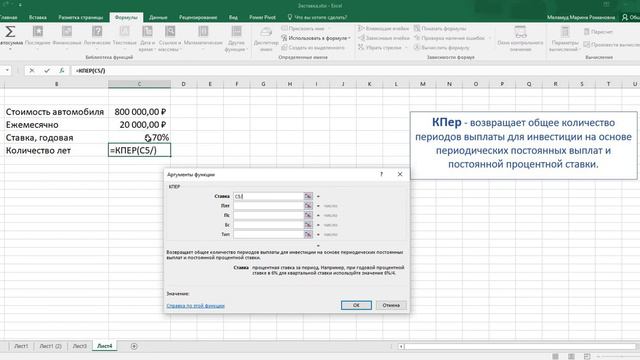Image resolution: width=640 pixels, height=360 pixels.
Task: Select cell with 800 000,00 ₽
Action: pos(140,111)
